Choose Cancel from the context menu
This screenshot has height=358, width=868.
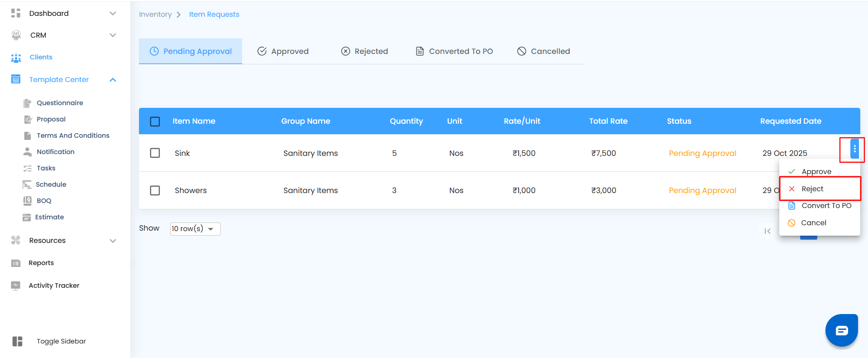pyautogui.click(x=820, y=223)
